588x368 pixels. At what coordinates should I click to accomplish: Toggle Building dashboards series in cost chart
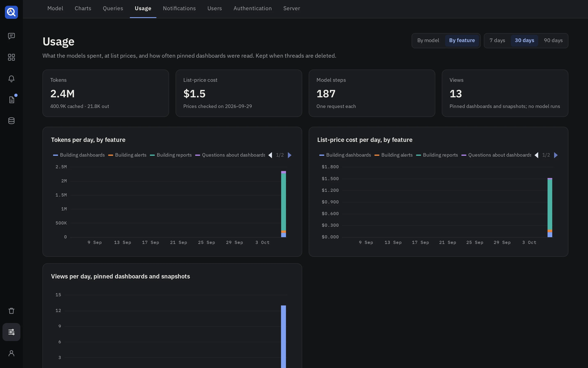(345, 155)
